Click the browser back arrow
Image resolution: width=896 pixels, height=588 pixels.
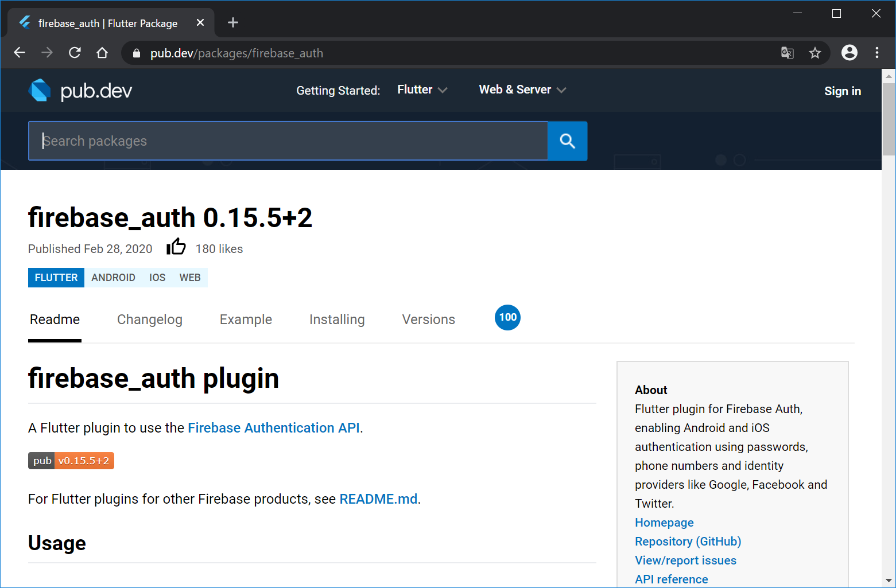(20, 53)
